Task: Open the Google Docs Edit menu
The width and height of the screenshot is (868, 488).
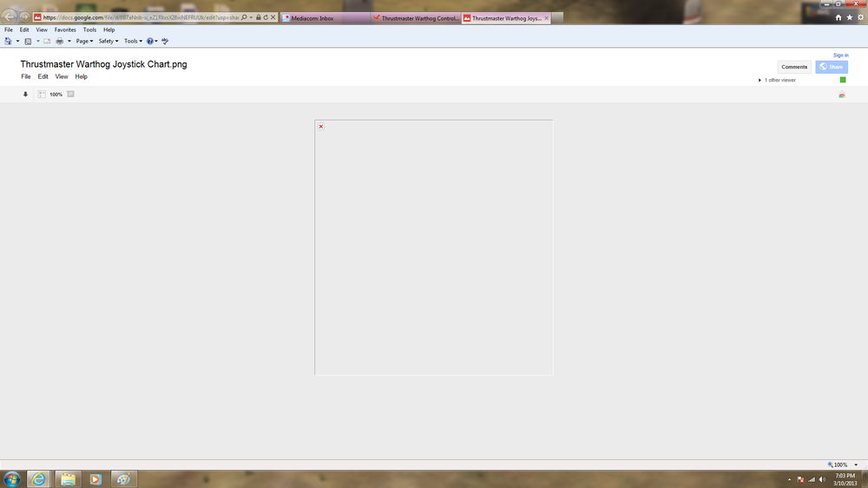Action: coord(43,76)
